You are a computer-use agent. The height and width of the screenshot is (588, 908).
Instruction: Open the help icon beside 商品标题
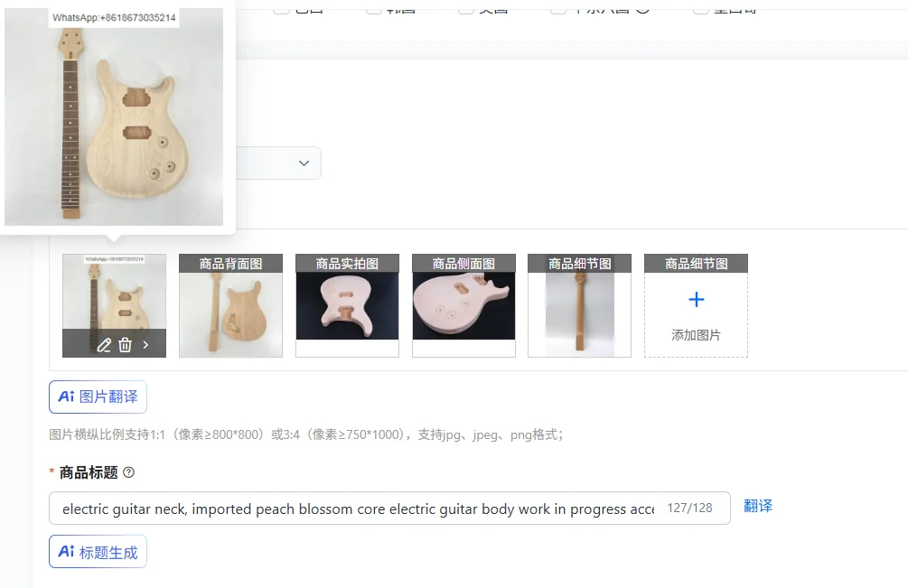pos(129,472)
